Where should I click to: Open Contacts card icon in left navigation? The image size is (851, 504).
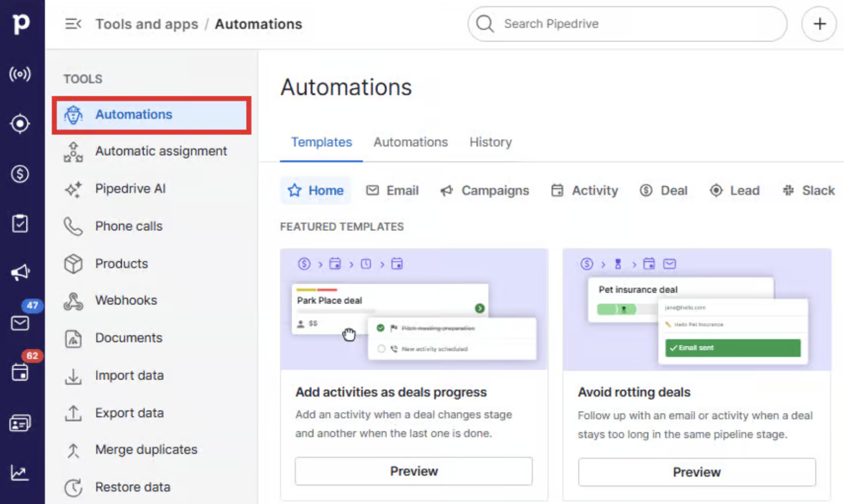[20, 423]
